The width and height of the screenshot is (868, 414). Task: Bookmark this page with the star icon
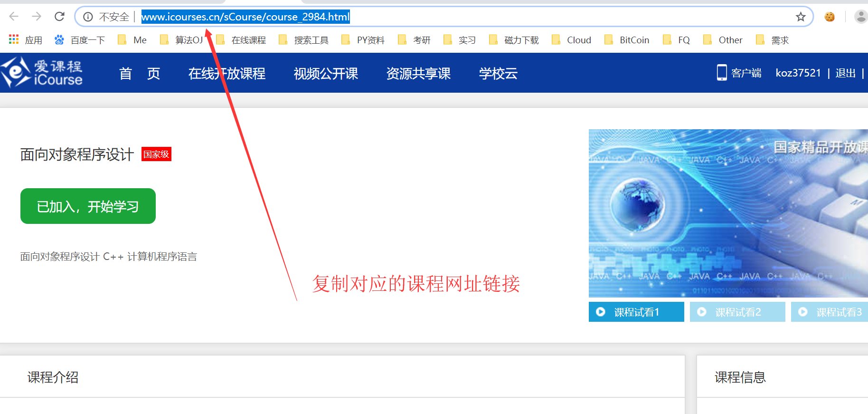click(x=801, y=17)
